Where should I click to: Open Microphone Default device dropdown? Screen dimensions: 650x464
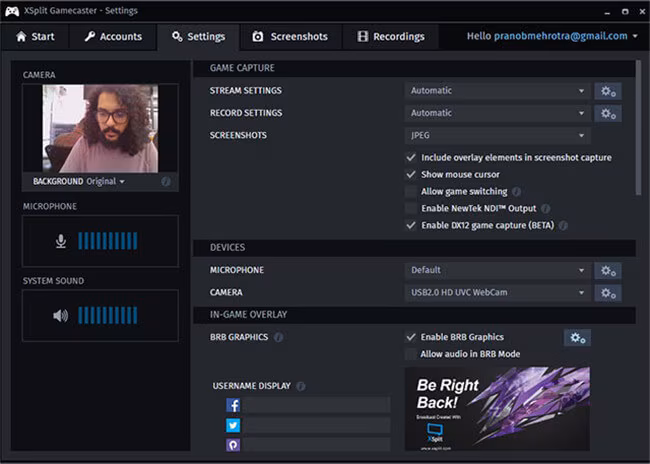tap(497, 270)
